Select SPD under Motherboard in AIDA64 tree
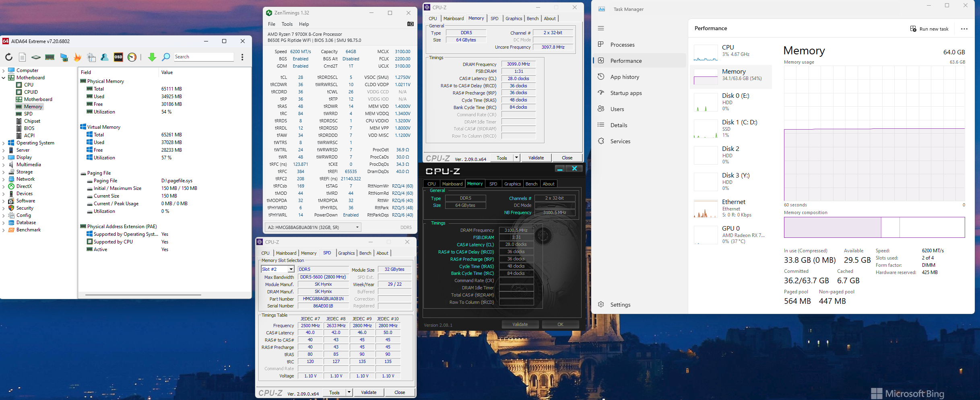Screen dimensions: 980x400 click(28, 114)
